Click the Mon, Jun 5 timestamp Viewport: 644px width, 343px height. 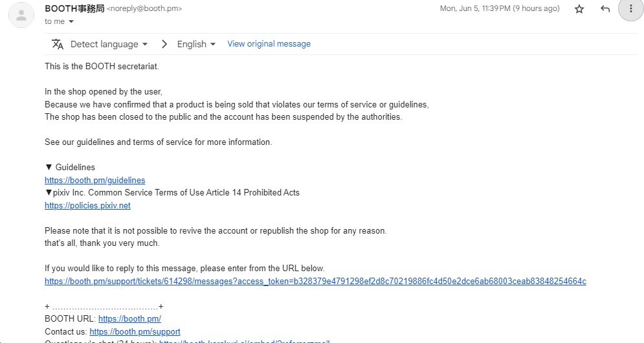(499, 9)
